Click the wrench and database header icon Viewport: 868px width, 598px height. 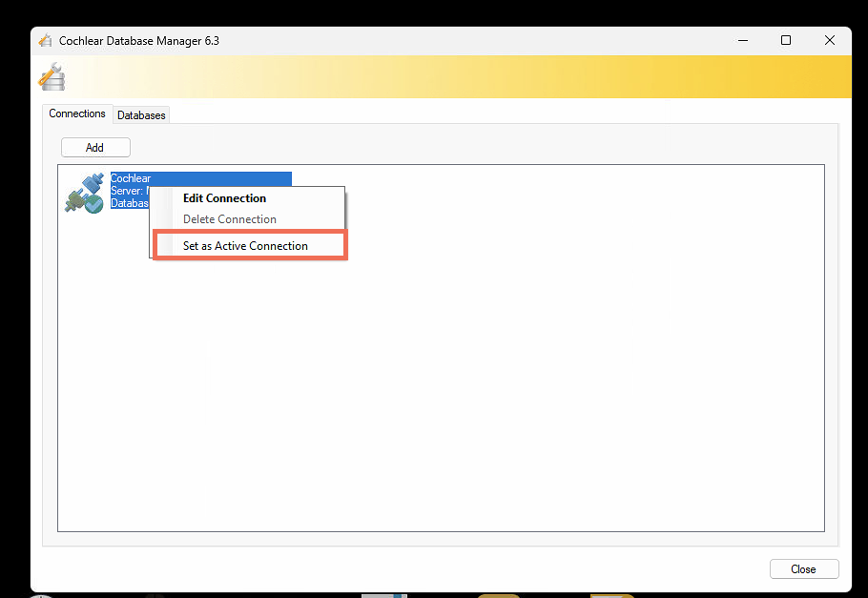coord(52,76)
